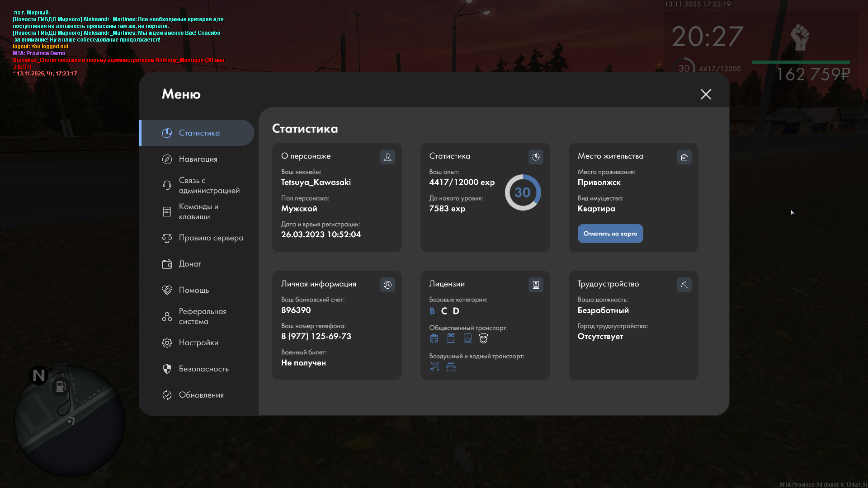Click the airplane license icon
868x488 pixels.
click(434, 366)
